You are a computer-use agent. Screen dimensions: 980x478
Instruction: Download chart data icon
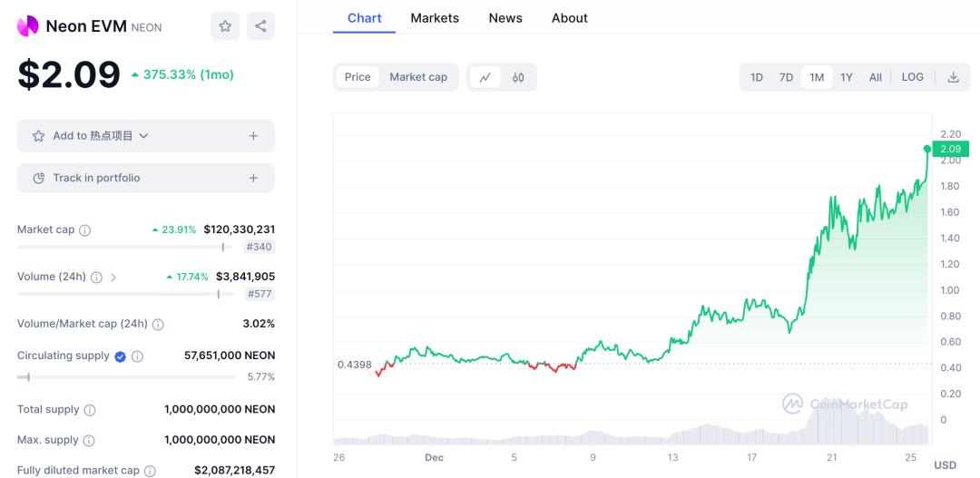(953, 77)
